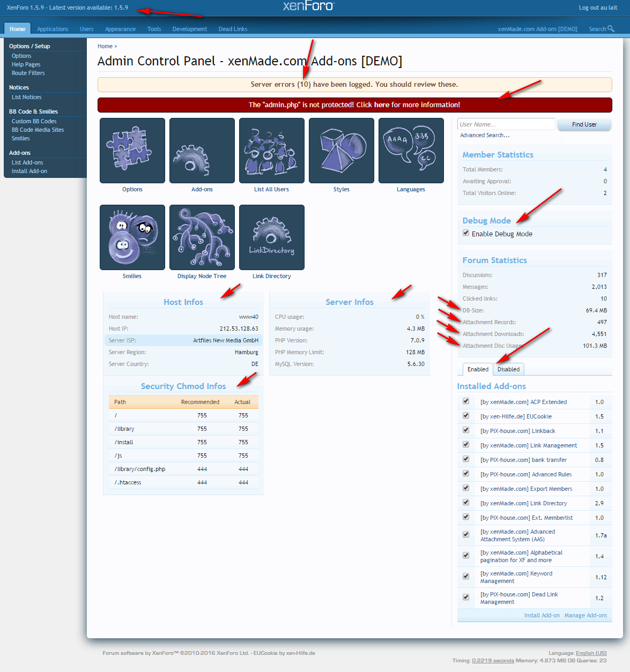Open the Display Node Tree icon
The width and height of the screenshot is (630, 672).
[x=202, y=237]
